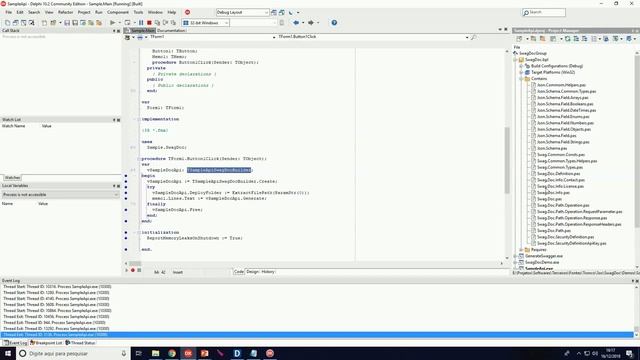The image size is (640, 360).
Task: Open Google Chrome from the taskbar
Action: [x=172, y=353]
